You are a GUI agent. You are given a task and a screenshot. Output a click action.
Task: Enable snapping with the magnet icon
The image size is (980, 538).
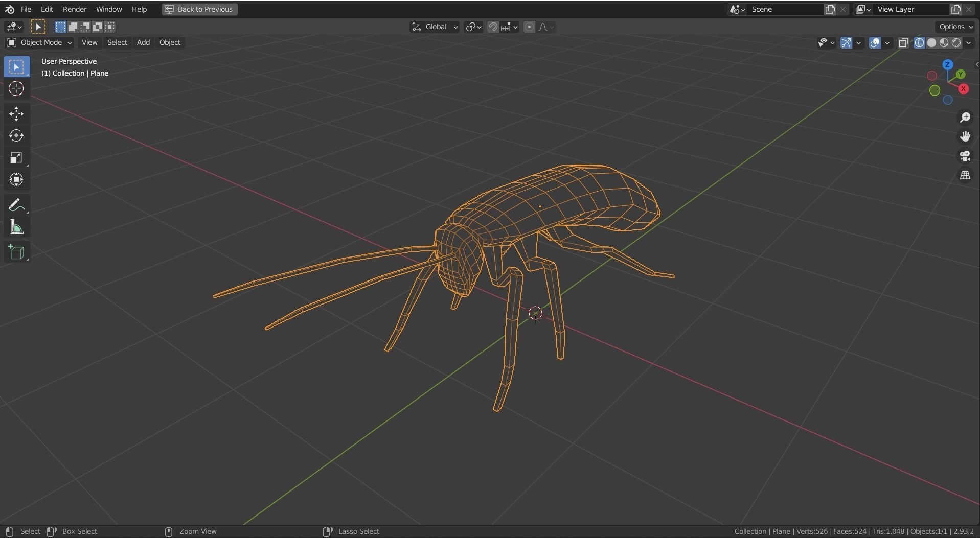[492, 27]
